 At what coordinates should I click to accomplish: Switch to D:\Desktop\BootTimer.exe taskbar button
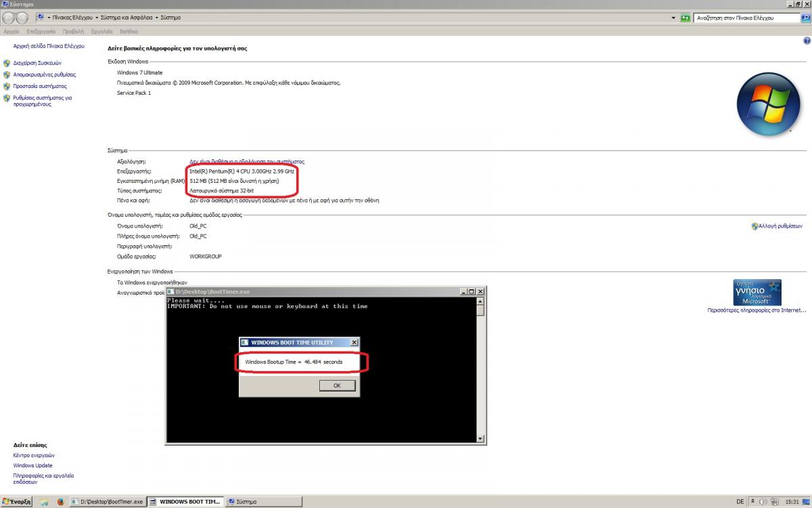click(x=108, y=502)
